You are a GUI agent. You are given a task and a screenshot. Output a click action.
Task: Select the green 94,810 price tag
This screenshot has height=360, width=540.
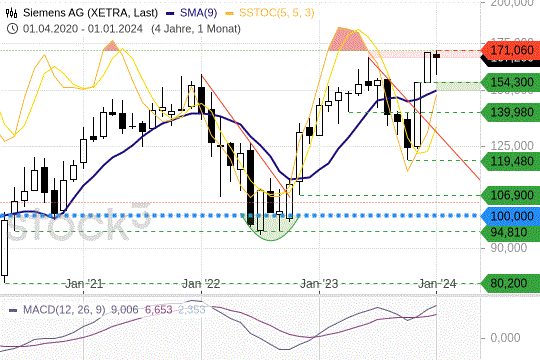click(x=511, y=233)
